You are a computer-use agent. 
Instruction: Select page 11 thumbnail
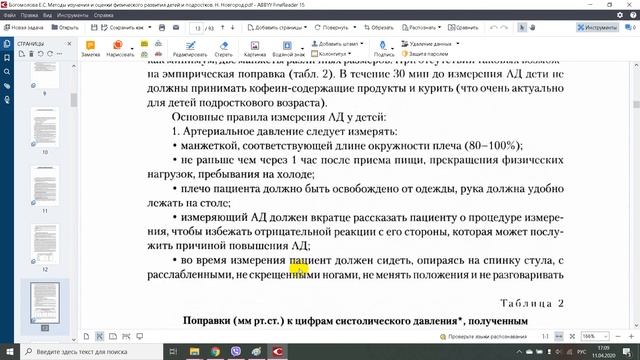click(x=45, y=186)
